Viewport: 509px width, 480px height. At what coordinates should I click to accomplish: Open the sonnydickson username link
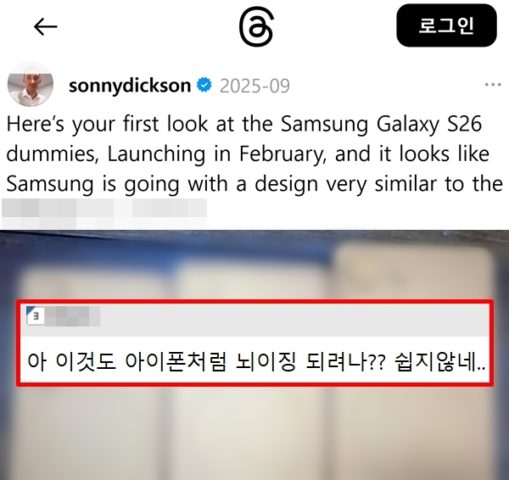click(x=130, y=86)
